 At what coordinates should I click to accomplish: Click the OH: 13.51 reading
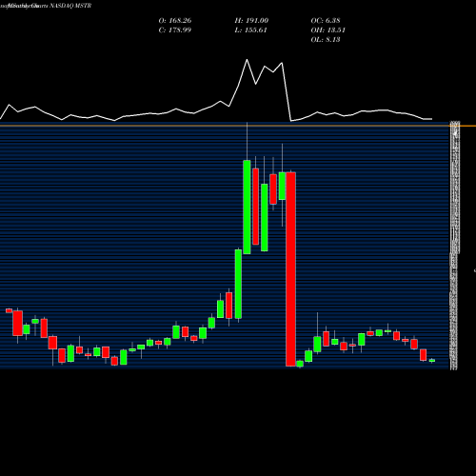point(328,30)
